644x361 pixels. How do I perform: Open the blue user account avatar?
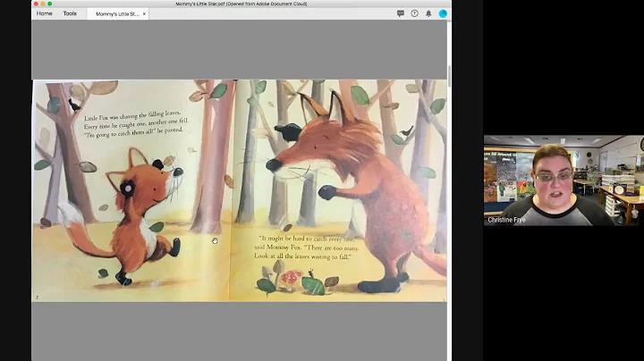443,13
